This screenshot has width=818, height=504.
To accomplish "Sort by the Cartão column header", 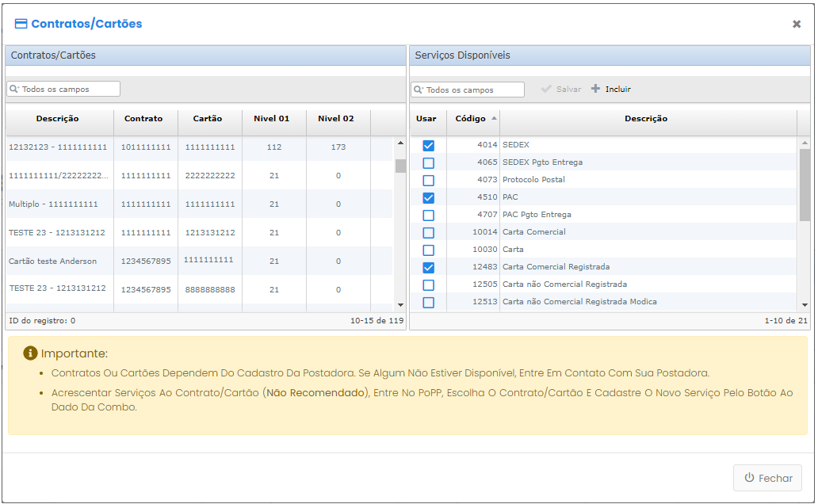I will pos(210,123).
